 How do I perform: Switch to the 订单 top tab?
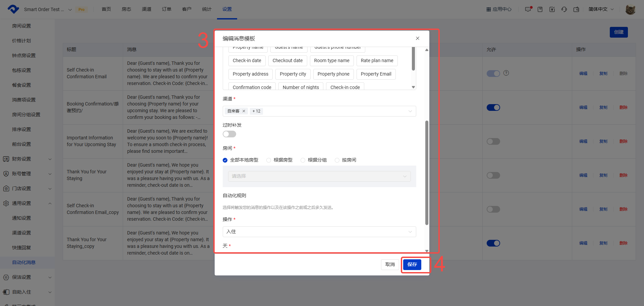166,9
